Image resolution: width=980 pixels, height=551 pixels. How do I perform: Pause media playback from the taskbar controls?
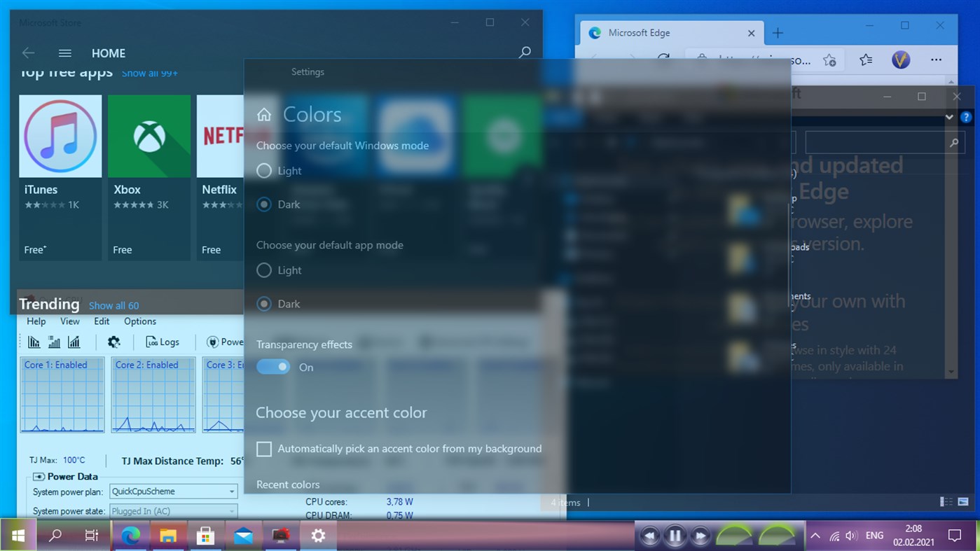pos(675,535)
